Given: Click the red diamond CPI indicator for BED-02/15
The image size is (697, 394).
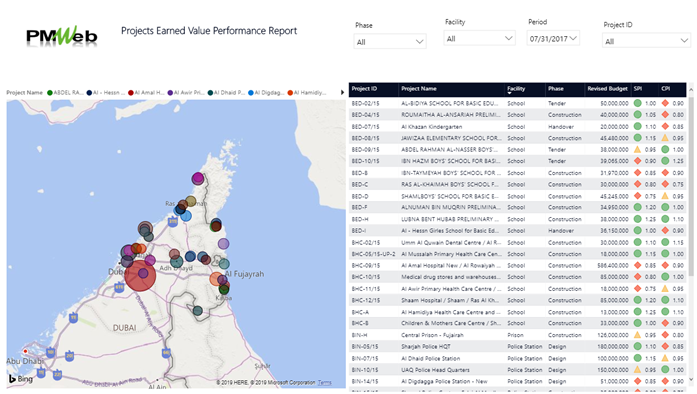Looking at the screenshot, I should click(665, 103).
